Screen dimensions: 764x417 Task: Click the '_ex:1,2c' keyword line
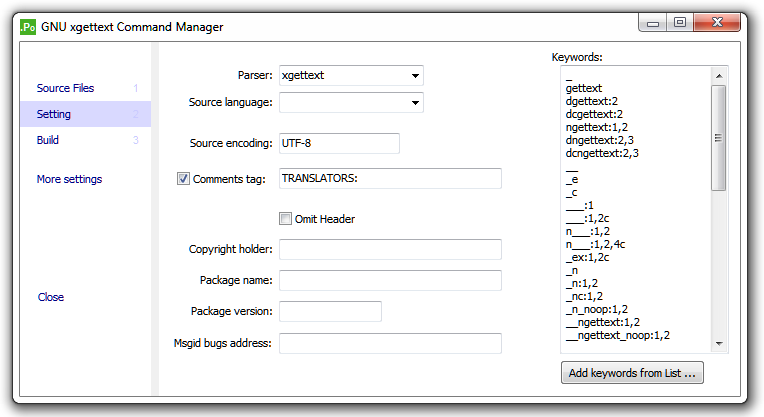587,257
